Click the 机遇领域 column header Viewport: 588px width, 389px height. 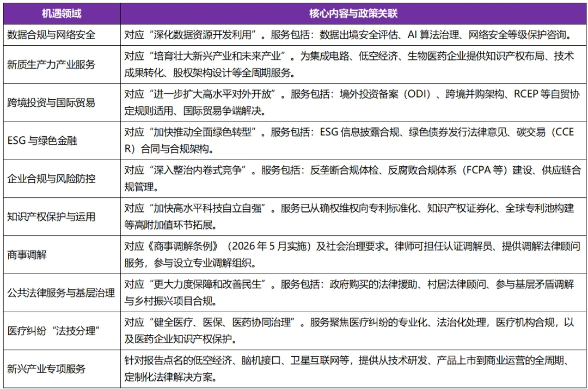tap(62, 14)
